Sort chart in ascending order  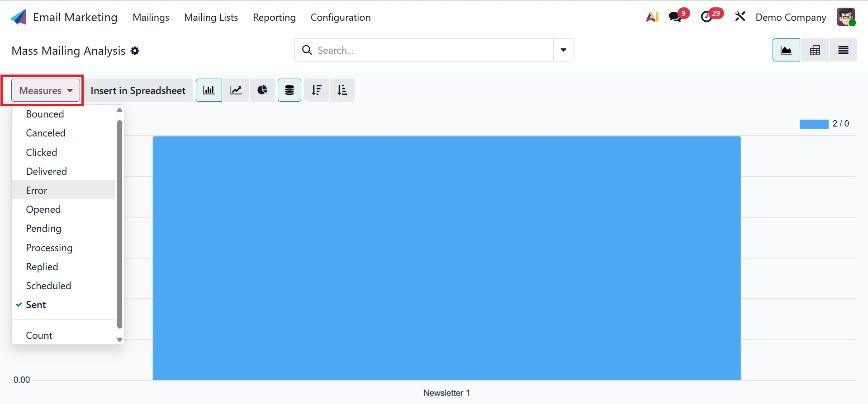pos(342,90)
